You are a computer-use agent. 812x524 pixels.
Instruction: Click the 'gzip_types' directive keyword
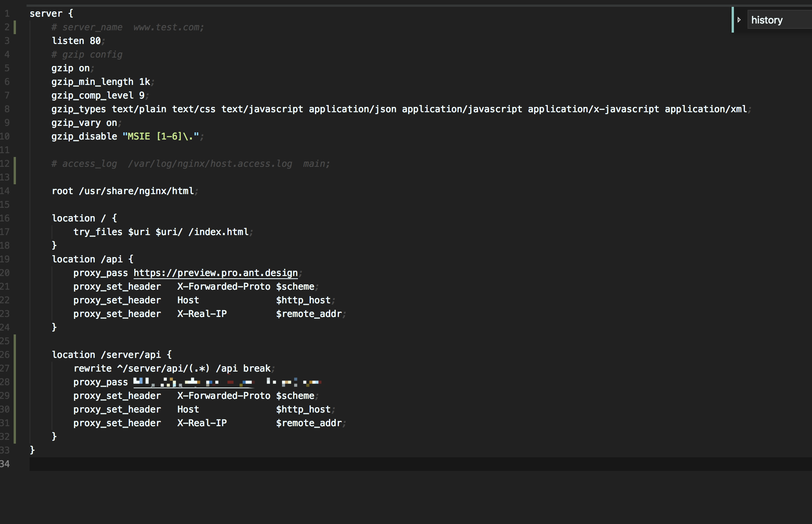tap(78, 109)
